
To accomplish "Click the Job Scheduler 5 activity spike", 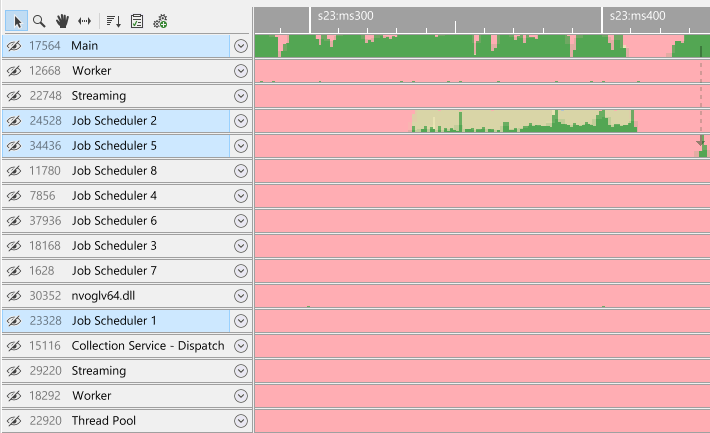I will point(702,147).
